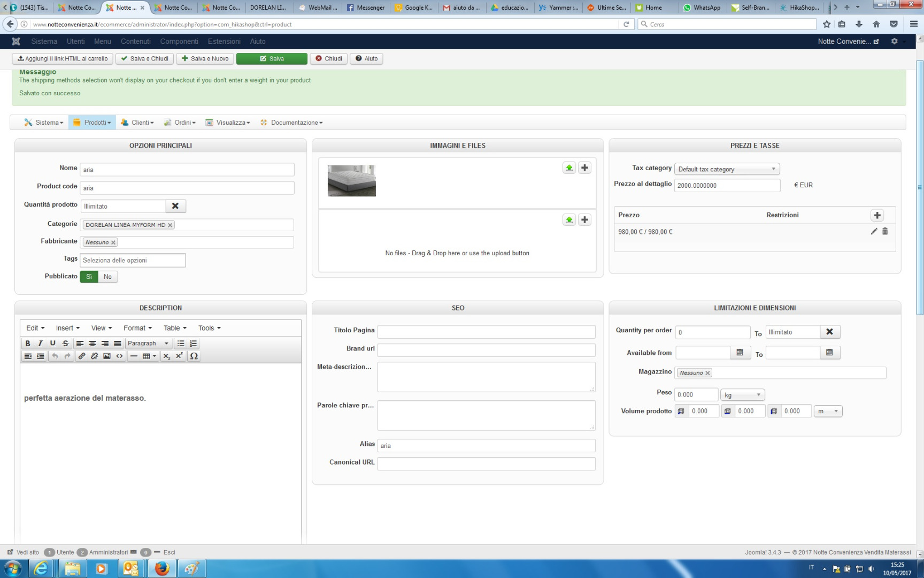Delete the 980,00 € price entry
The image size is (924, 578).
click(x=885, y=231)
